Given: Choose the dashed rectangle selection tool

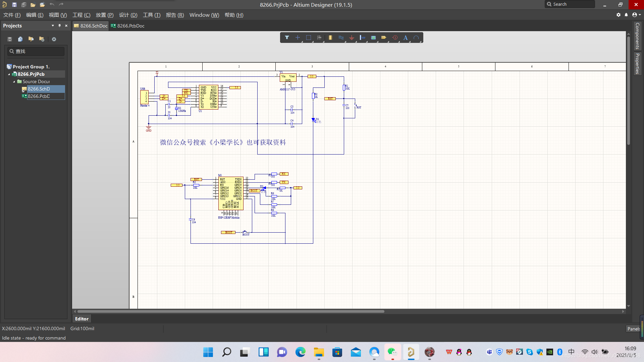Looking at the screenshot, I should (309, 38).
